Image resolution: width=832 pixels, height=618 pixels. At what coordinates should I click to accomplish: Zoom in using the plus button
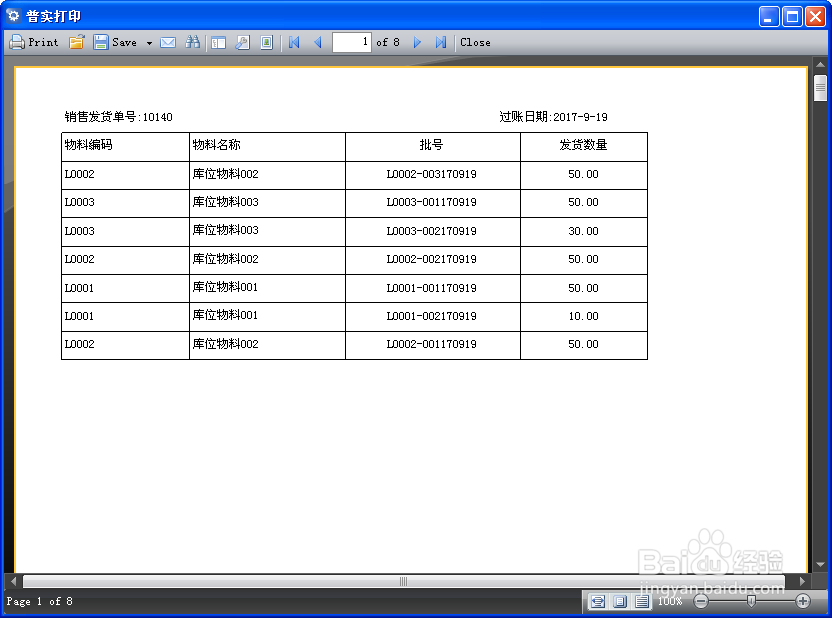tap(803, 601)
